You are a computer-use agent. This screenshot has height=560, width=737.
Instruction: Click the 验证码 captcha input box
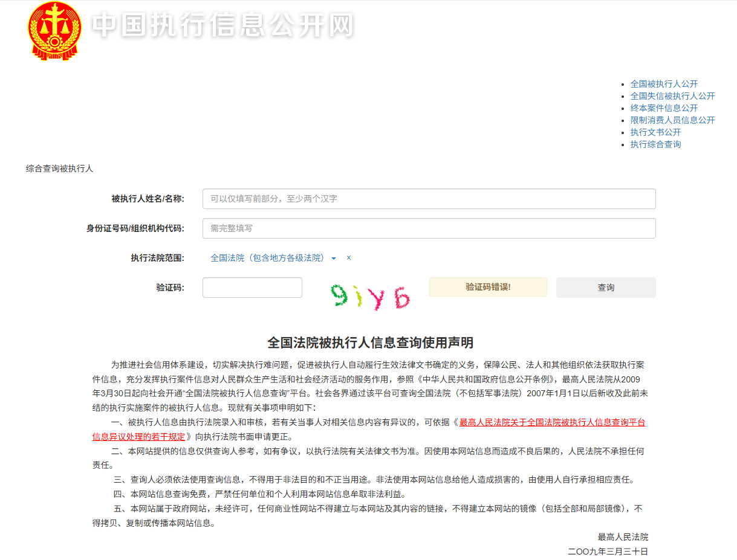coord(252,287)
